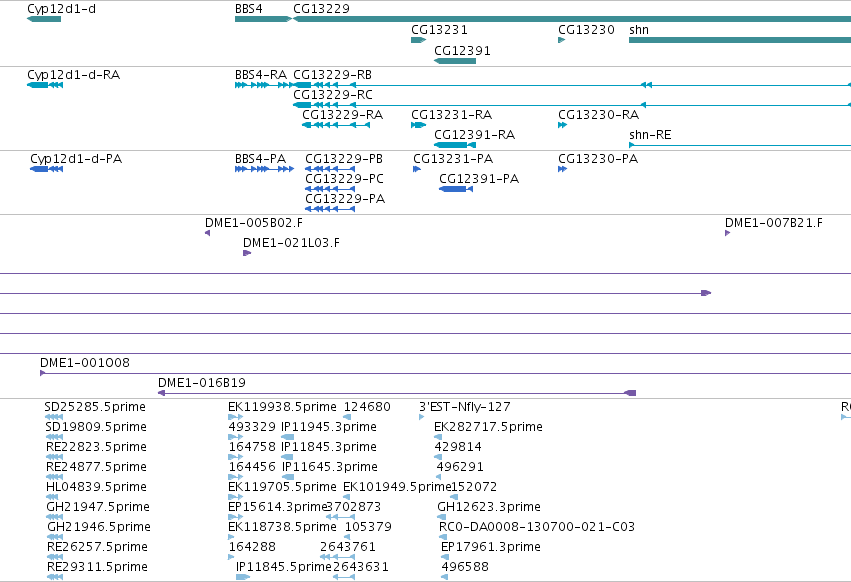Click the BBS4-RA transcript arrows
851x582 pixels.
[x=264, y=85]
